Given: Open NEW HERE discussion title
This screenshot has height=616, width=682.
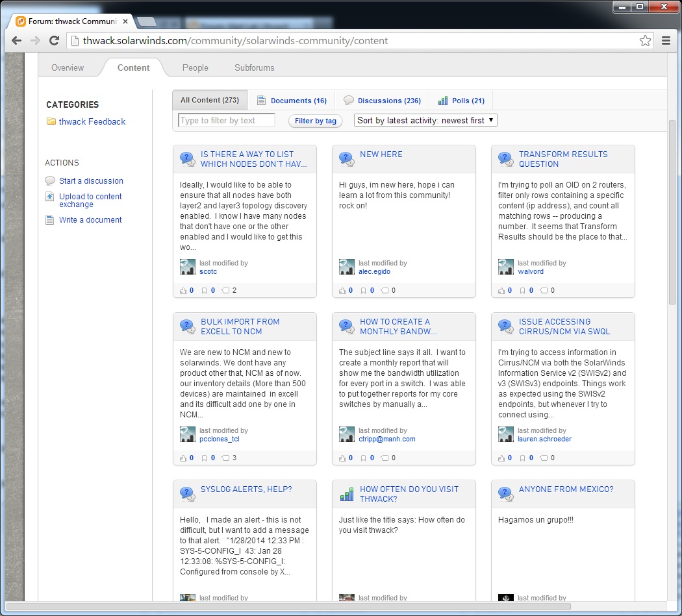Looking at the screenshot, I should pos(381,154).
